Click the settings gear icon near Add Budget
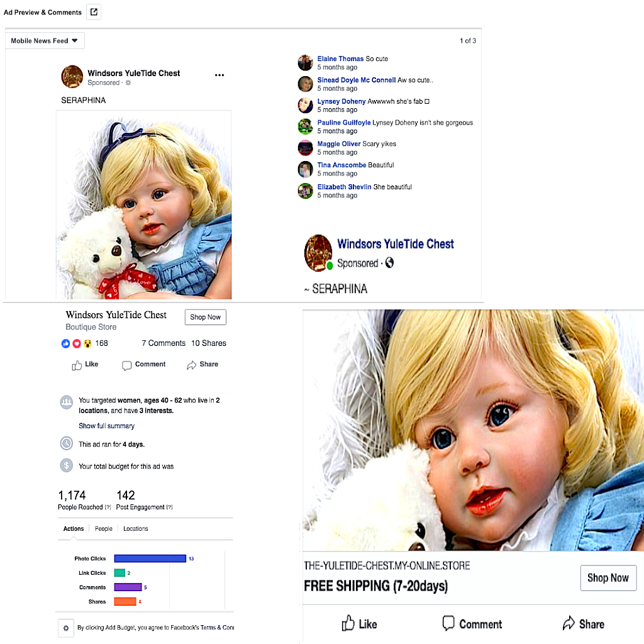The image size is (644, 644). tap(65, 628)
